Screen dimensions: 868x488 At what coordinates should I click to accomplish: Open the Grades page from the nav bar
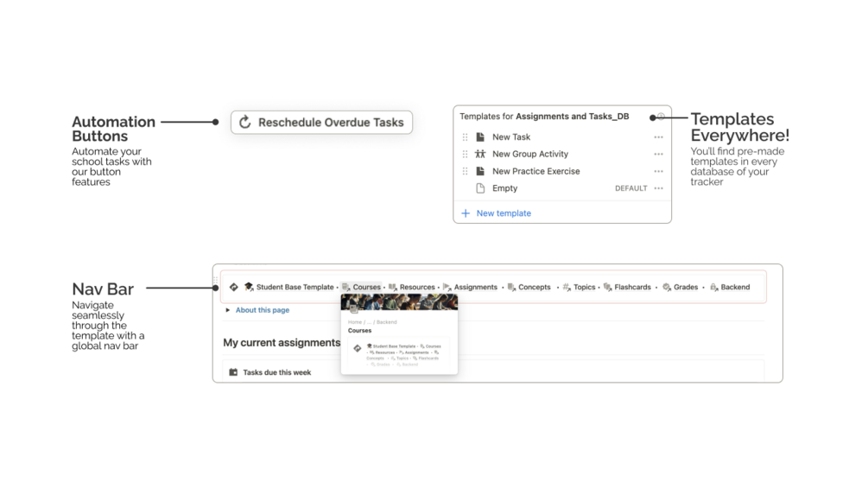click(x=685, y=287)
